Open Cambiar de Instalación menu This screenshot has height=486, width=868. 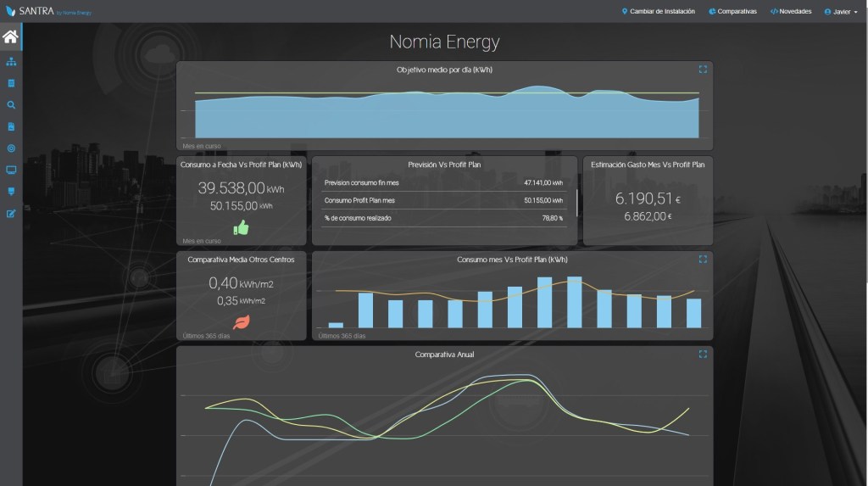(x=658, y=11)
